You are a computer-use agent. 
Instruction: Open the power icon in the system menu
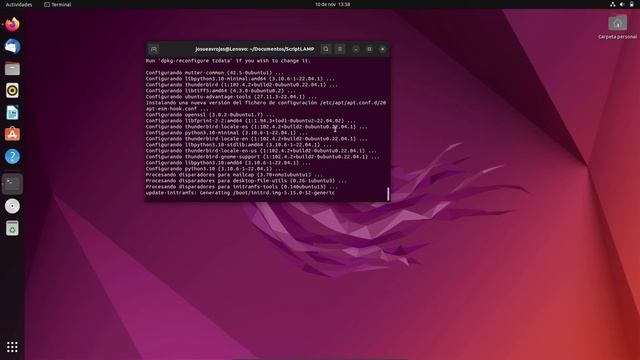(x=631, y=4)
